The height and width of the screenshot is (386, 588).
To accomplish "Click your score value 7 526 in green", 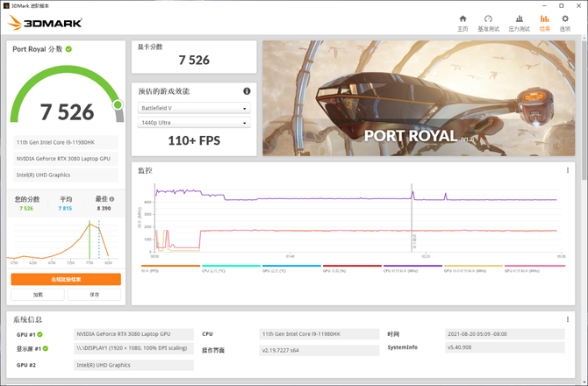I will pos(26,209).
